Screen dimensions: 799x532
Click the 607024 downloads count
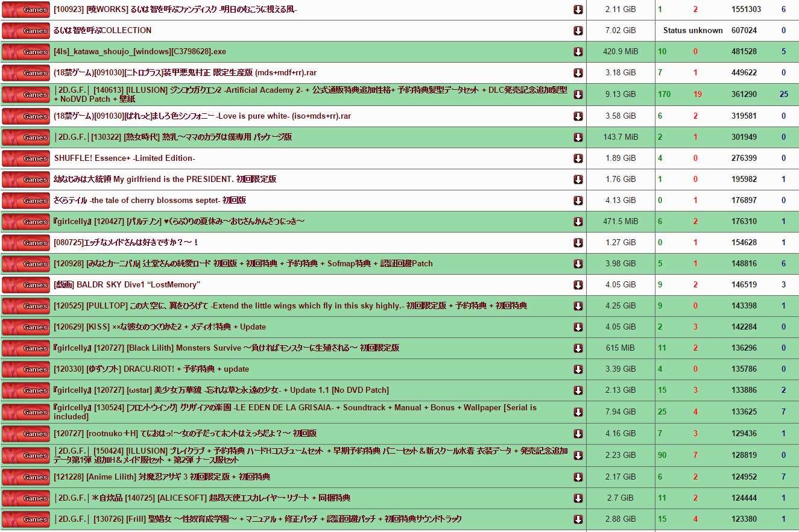click(744, 31)
